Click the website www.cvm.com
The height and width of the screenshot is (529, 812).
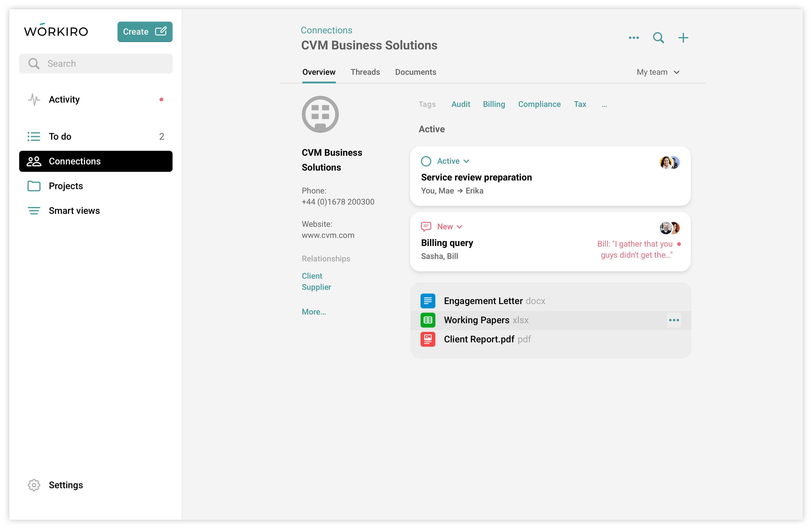click(x=328, y=235)
